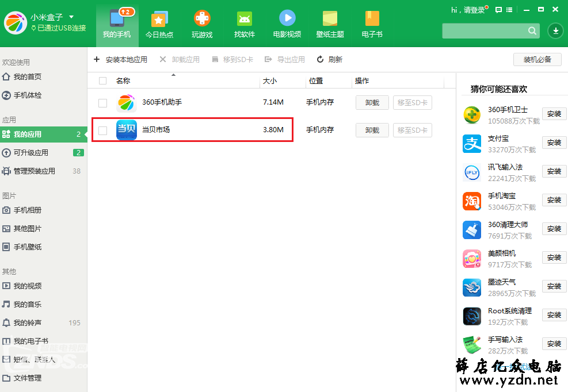Install 手机淘宝 with 安装 button
The height and width of the screenshot is (392, 568).
coord(554,200)
